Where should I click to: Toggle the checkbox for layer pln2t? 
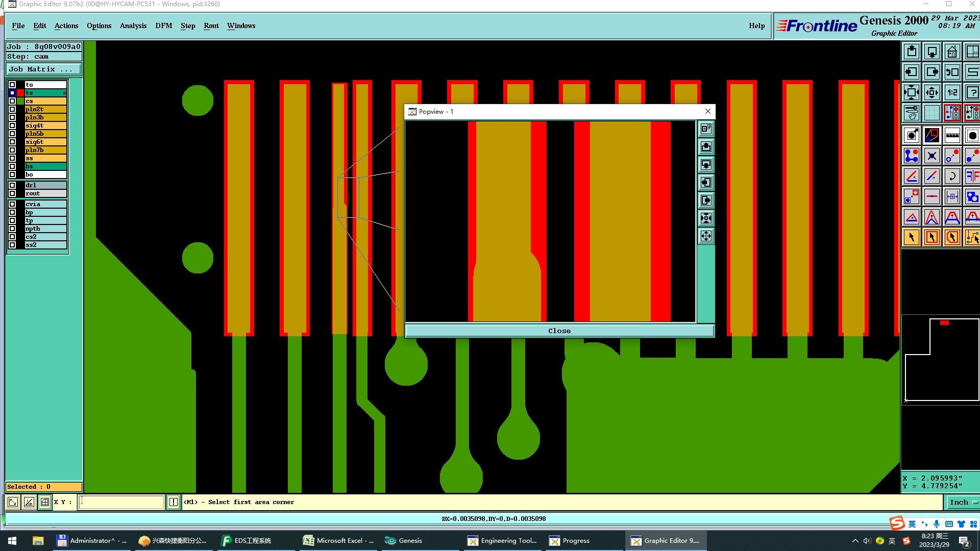pyautogui.click(x=12, y=109)
